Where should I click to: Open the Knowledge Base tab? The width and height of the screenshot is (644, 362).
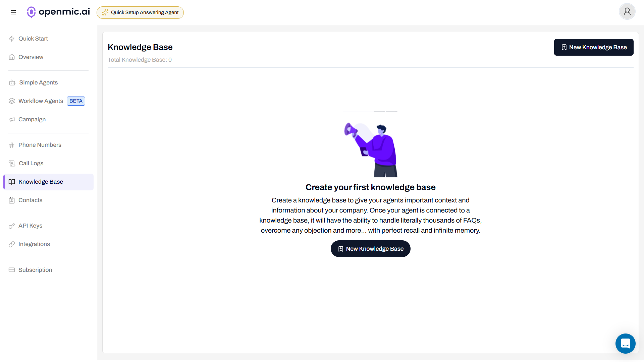click(41, 182)
